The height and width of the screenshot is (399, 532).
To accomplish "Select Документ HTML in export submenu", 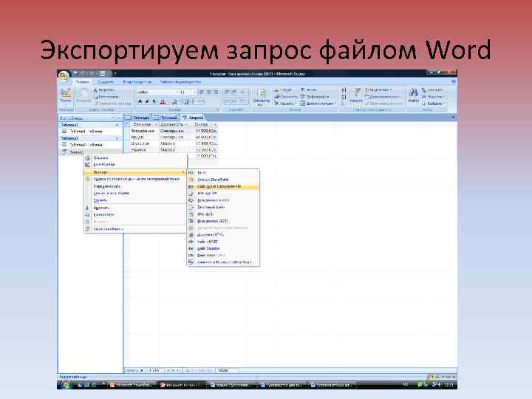I will coord(223,235).
